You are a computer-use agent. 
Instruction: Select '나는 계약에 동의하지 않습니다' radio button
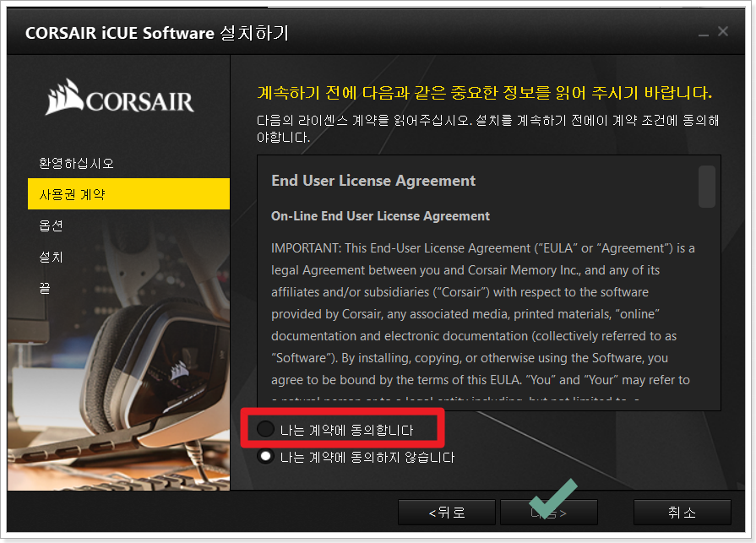(x=266, y=456)
